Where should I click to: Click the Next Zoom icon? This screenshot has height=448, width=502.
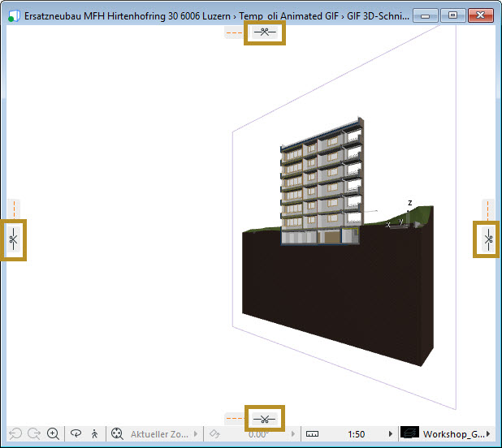(x=34, y=434)
